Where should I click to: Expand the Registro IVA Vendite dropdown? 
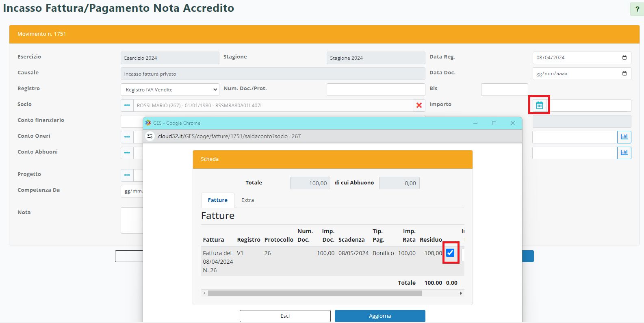pos(170,90)
